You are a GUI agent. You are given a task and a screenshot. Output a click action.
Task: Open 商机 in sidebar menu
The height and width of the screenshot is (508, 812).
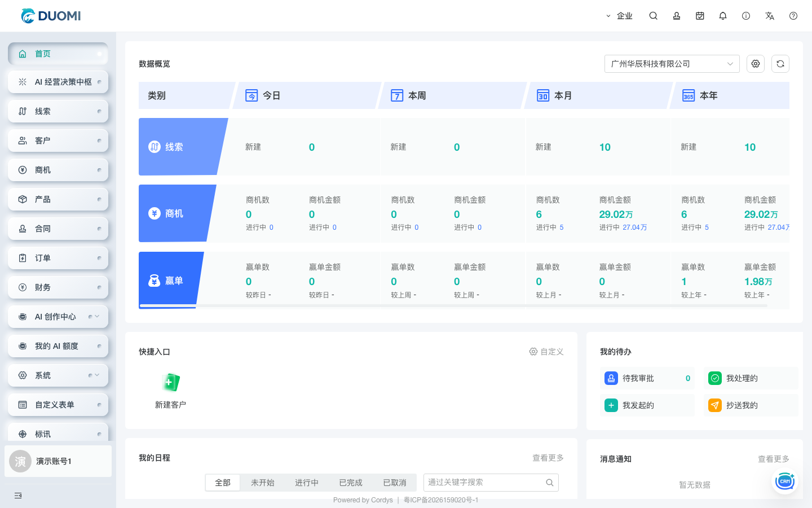tap(58, 170)
